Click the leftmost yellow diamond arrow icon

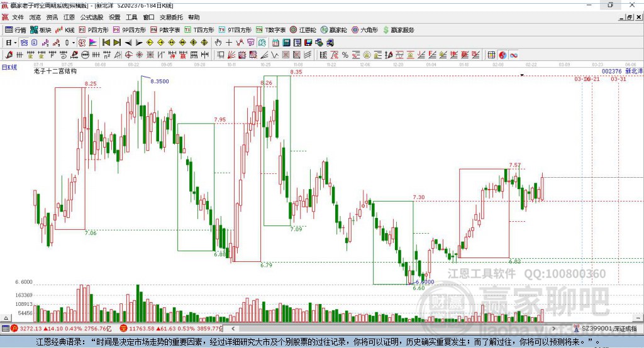[150, 43]
